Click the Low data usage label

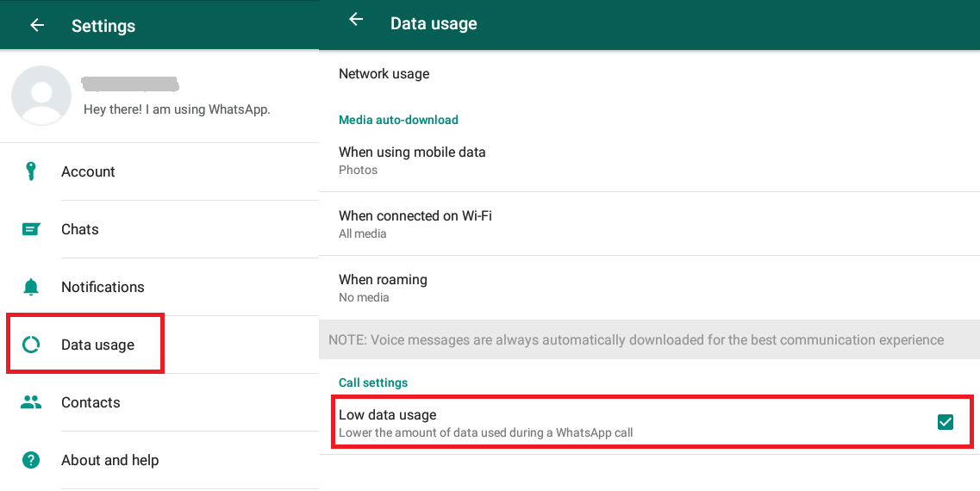click(x=388, y=415)
